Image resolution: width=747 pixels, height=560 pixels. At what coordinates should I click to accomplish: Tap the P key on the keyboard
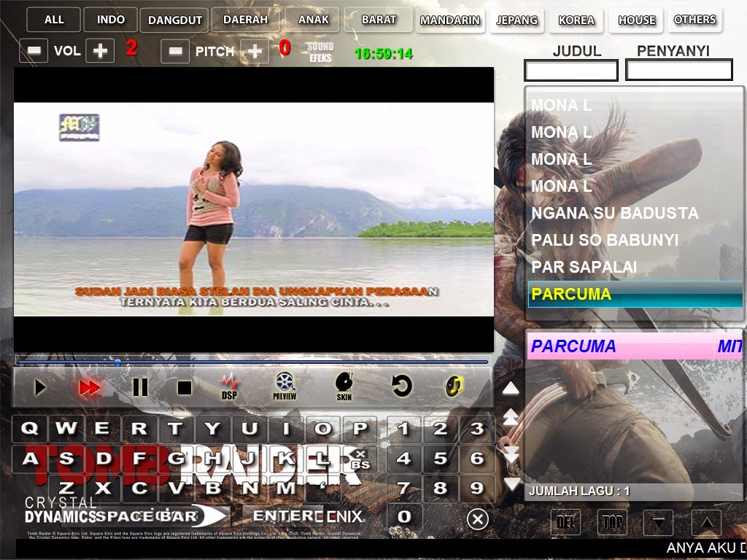(360, 428)
